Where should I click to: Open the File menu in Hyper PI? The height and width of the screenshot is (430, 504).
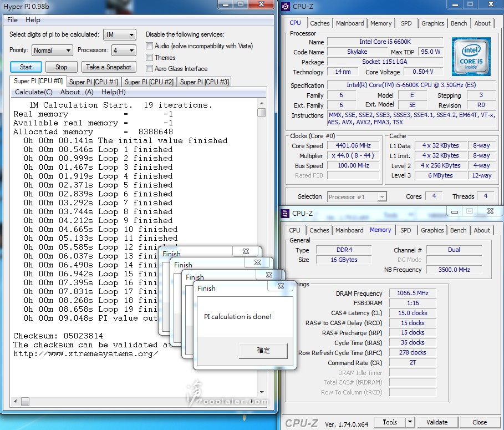click(12, 20)
